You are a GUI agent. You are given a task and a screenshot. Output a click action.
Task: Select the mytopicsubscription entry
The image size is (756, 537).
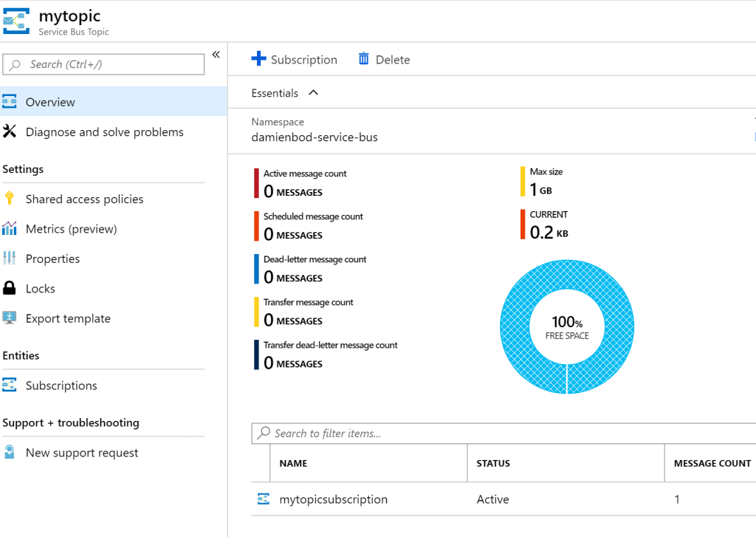point(334,499)
